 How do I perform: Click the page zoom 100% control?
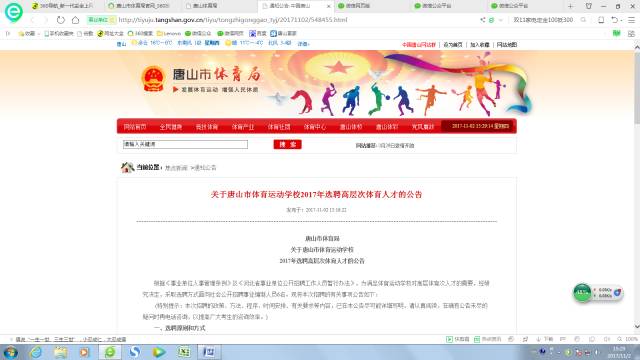628,339
